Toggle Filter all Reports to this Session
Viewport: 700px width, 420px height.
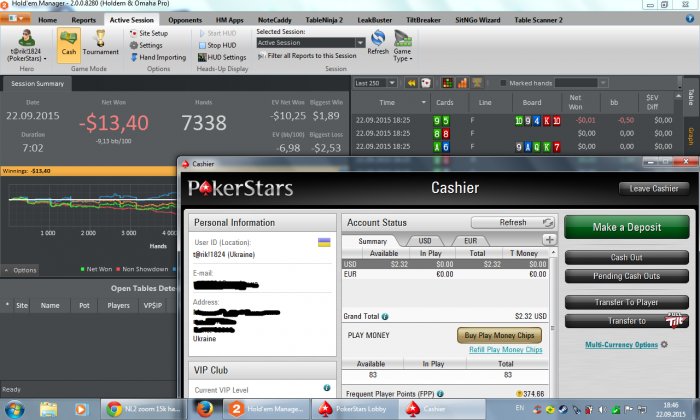point(307,56)
